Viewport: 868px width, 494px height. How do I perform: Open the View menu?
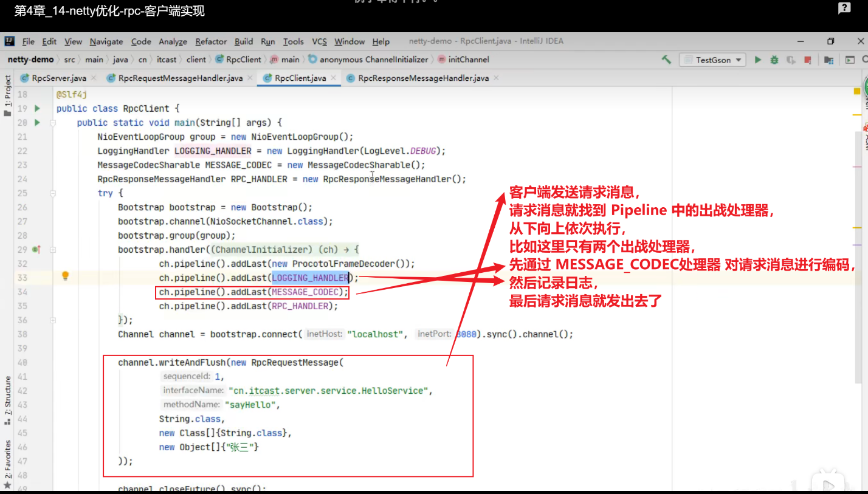(73, 41)
